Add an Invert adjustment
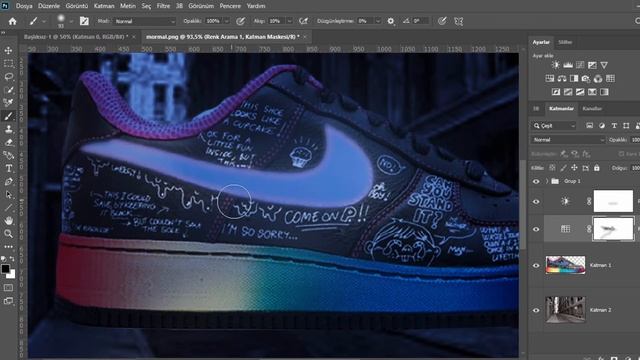Image resolution: width=640 pixels, height=360 pixels. [556, 92]
